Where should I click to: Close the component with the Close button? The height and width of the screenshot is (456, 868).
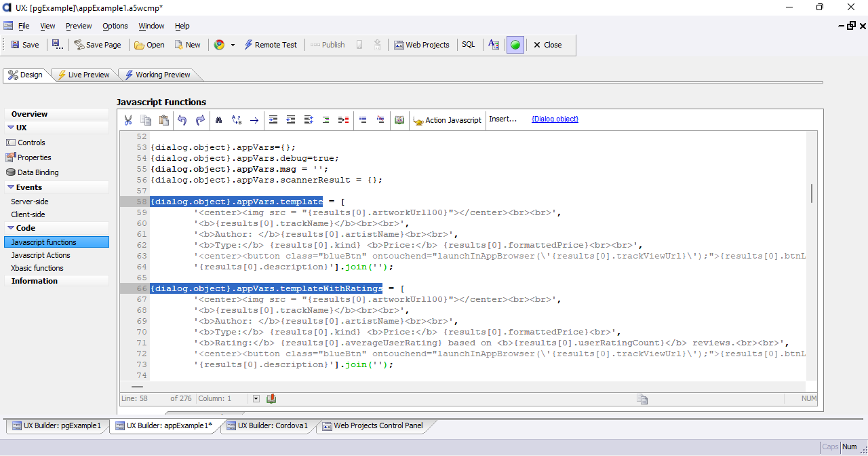coord(547,45)
